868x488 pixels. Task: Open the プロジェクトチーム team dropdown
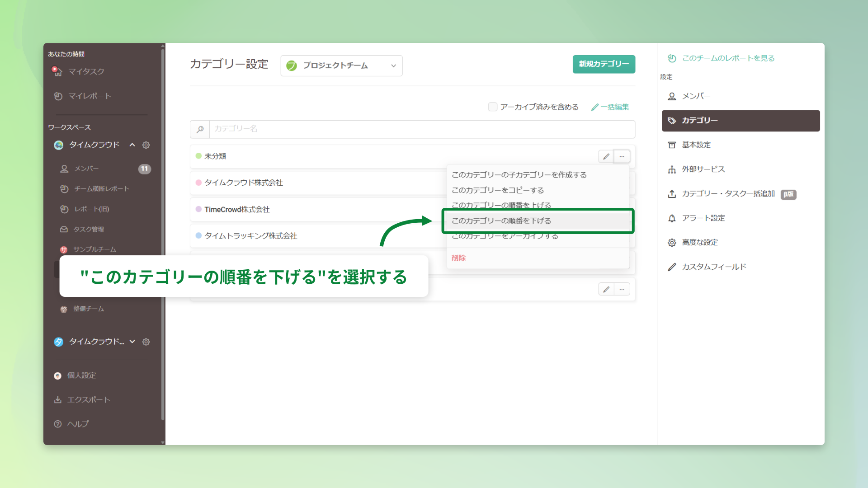click(341, 66)
